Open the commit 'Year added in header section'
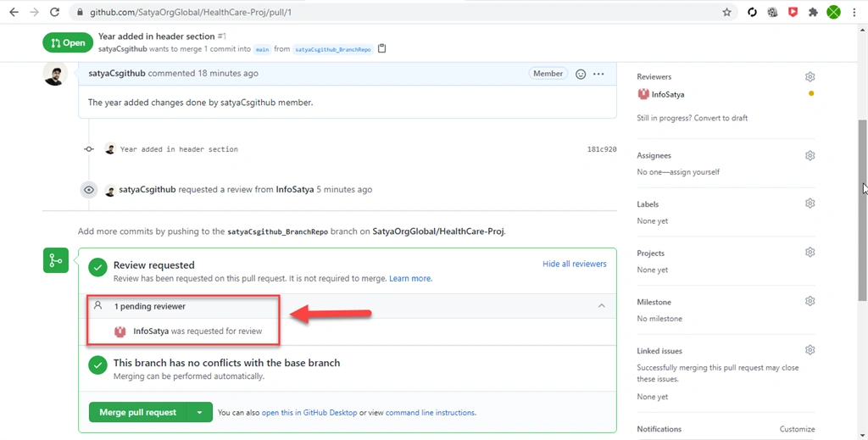 pos(179,149)
